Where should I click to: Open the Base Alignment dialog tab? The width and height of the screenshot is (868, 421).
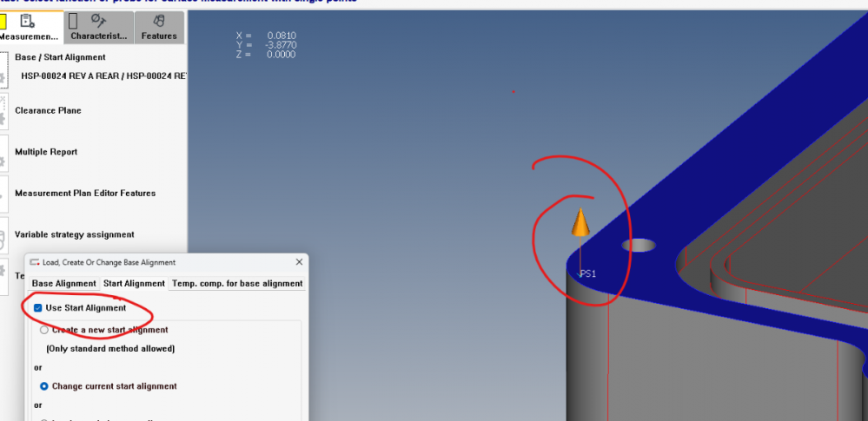pos(63,283)
